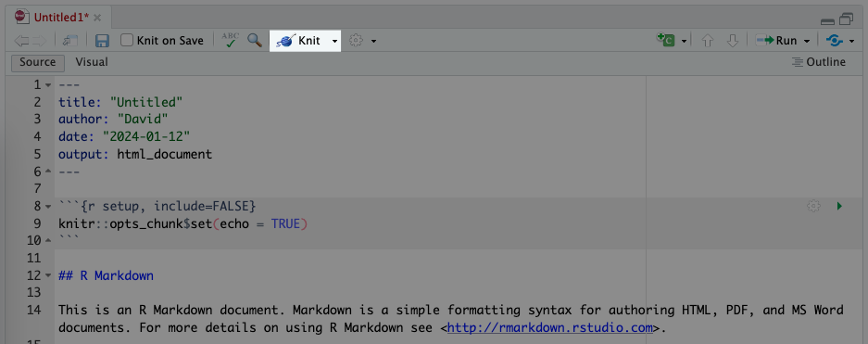Screen dimensions: 868x344
Task: Go to previous section/chunk up arrow
Action: coord(707,41)
